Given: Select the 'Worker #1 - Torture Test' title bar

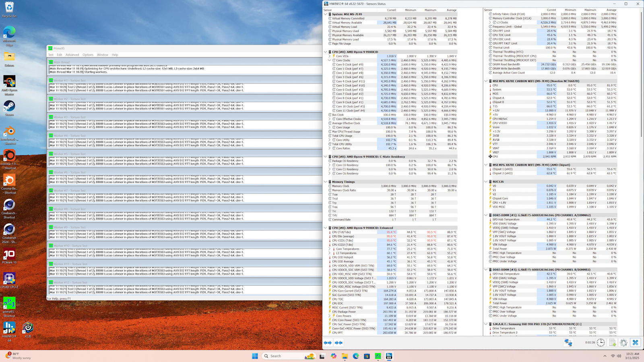Looking at the screenshot, I should pyautogui.click(x=185, y=80).
